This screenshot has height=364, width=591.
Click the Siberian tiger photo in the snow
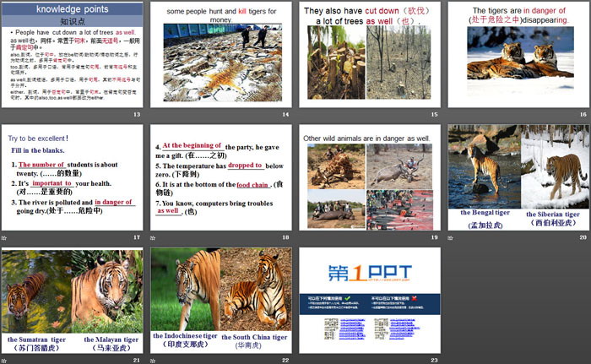[x=554, y=166]
